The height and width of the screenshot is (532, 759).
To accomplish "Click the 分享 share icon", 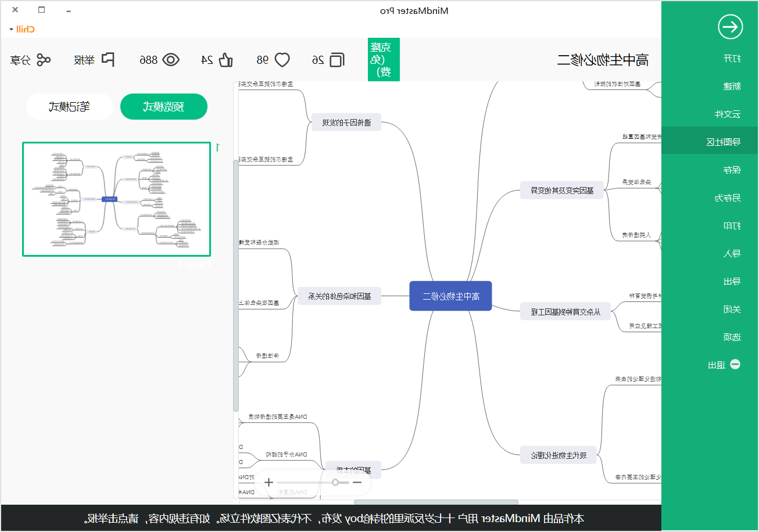I will 44,60.
